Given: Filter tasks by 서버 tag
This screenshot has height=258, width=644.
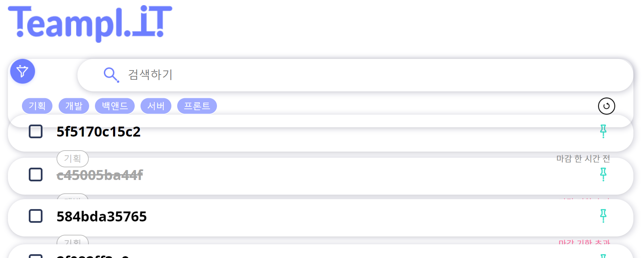Looking at the screenshot, I should point(156,106).
